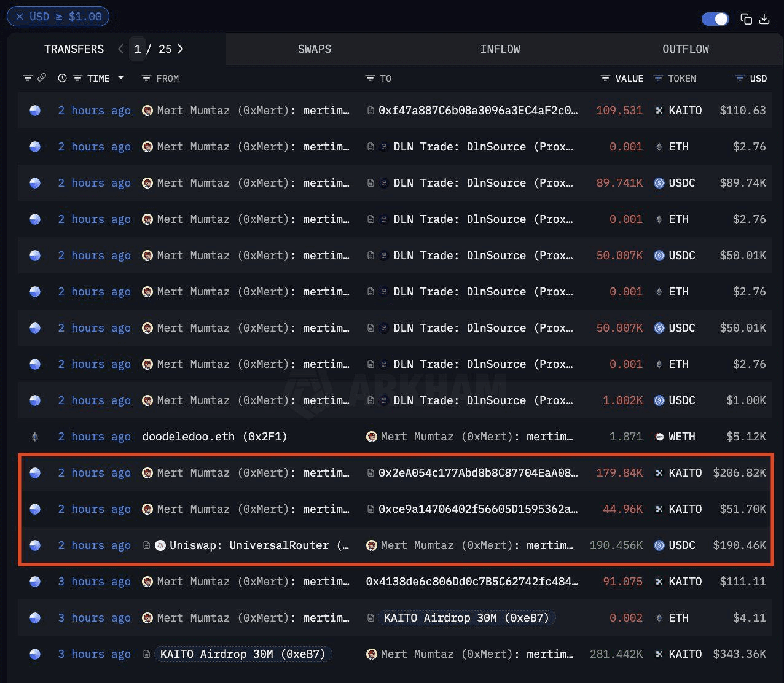Screen dimensions: 784x683
Task: Click the filter icon beside VALUE header
Action: [605, 78]
